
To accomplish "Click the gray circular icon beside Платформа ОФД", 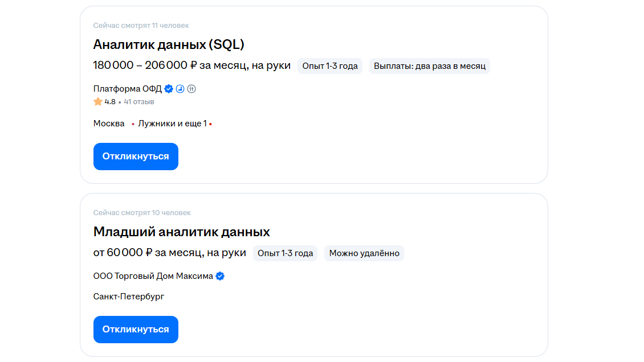I will [x=191, y=89].
